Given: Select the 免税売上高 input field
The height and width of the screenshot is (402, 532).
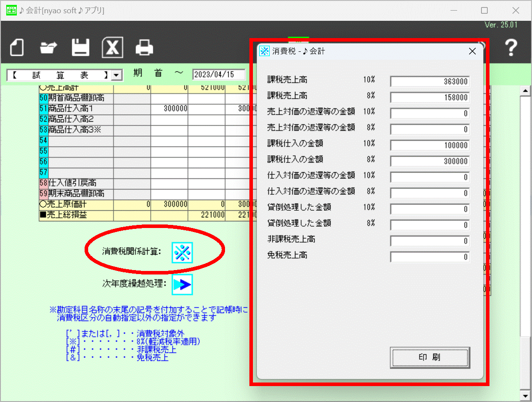Looking at the screenshot, I should tap(429, 257).
